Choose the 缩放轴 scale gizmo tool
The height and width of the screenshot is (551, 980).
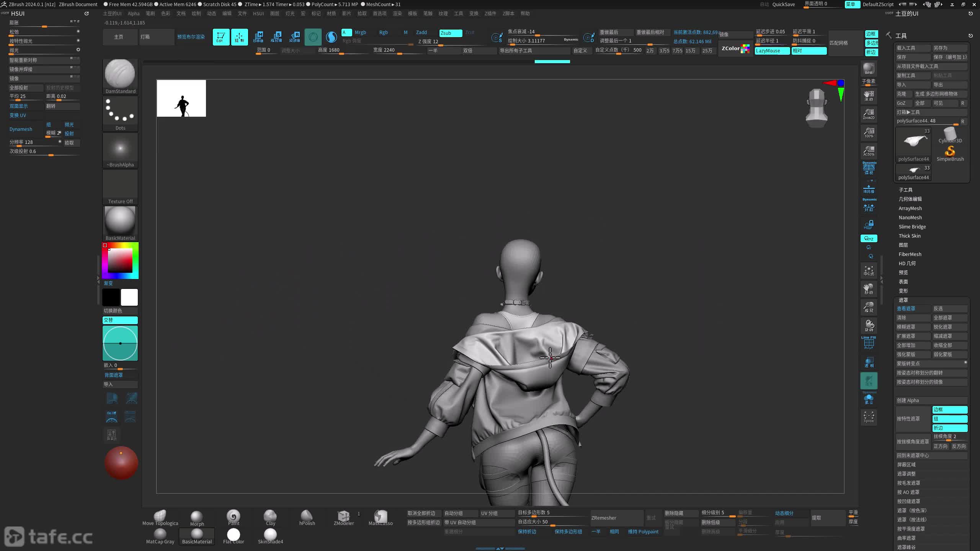(x=276, y=37)
